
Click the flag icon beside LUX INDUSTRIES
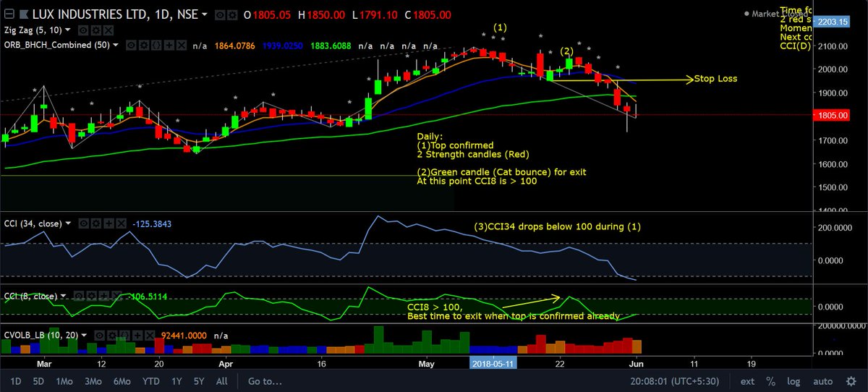(x=24, y=14)
